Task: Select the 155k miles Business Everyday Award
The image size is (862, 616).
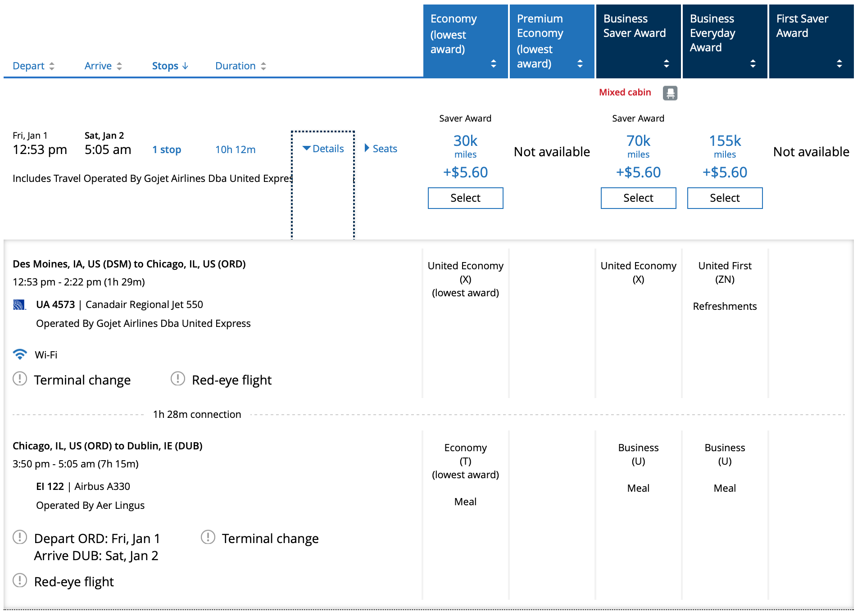Action: point(724,198)
